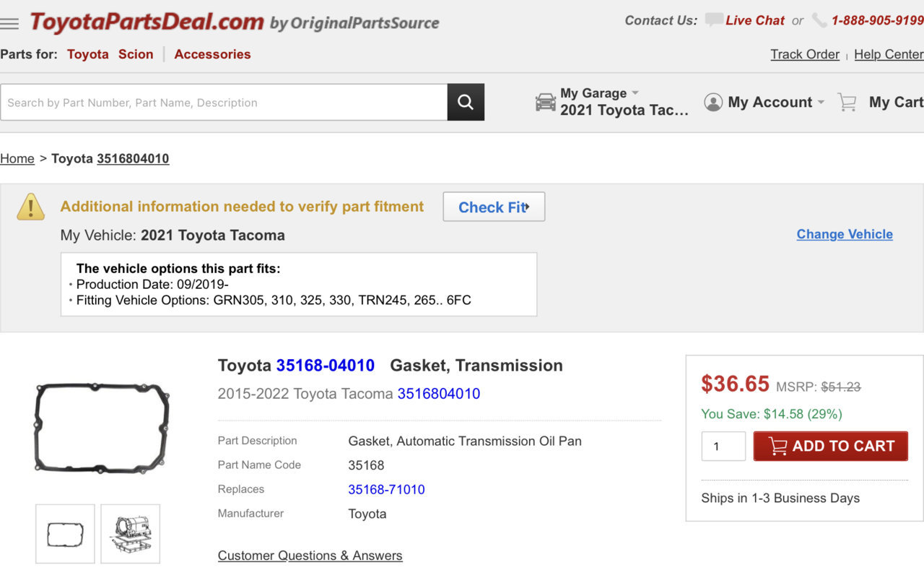Expand the My Garage dropdown arrow
The width and height of the screenshot is (924, 578).
click(x=635, y=92)
